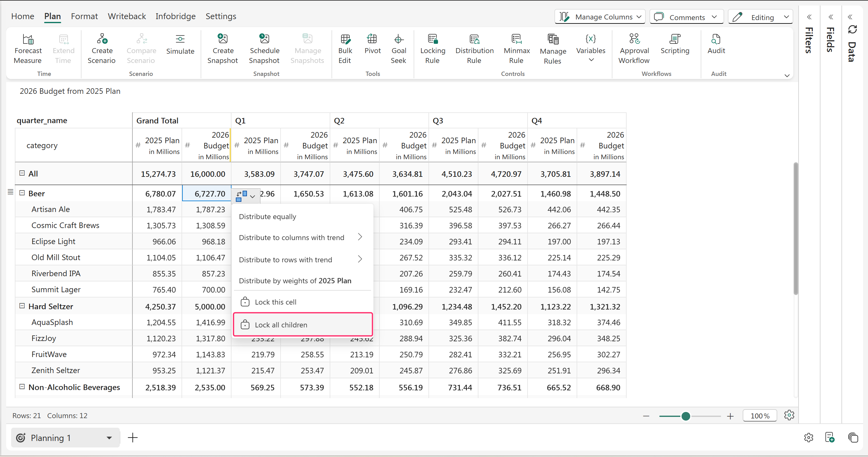This screenshot has height=457, width=868.
Task: Launch the Simulate tool
Action: pos(180,40)
